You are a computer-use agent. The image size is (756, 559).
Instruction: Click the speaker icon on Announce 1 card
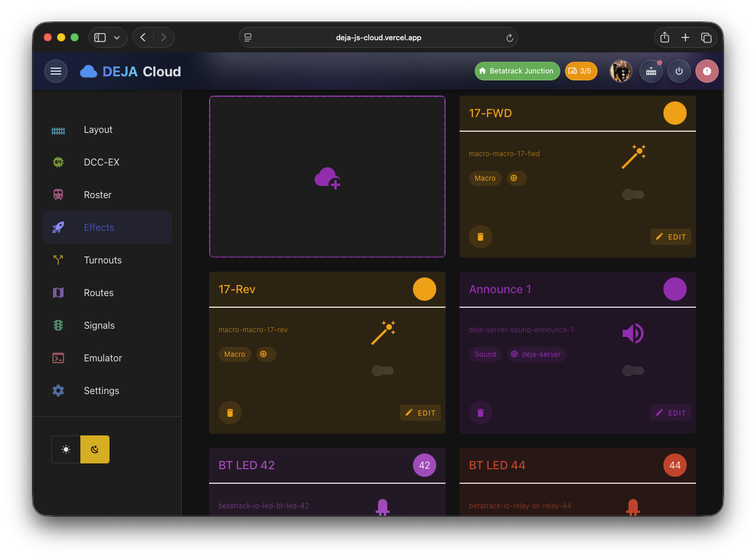633,333
